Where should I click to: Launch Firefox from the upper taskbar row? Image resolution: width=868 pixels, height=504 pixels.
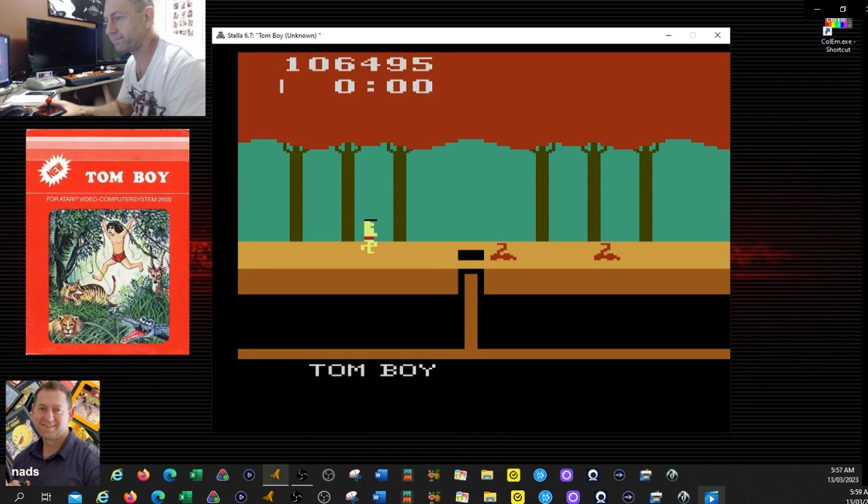[x=143, y=475]
